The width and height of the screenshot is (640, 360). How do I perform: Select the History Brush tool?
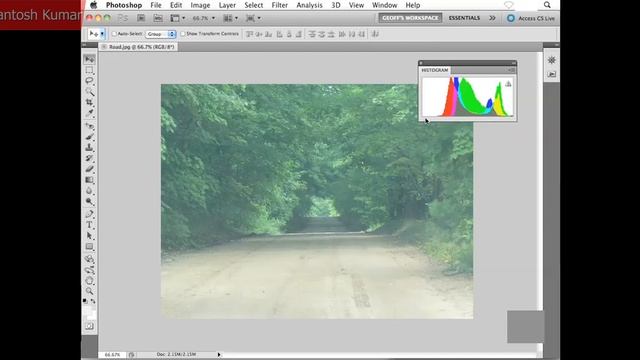[89, 158]
